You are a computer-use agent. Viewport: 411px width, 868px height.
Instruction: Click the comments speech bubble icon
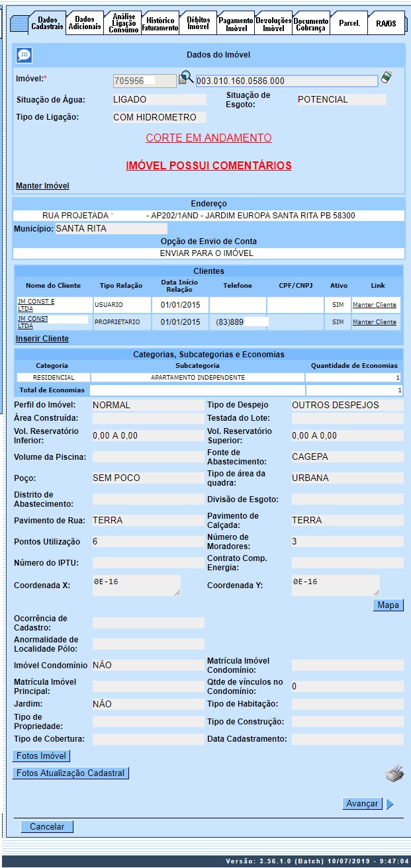24,56
